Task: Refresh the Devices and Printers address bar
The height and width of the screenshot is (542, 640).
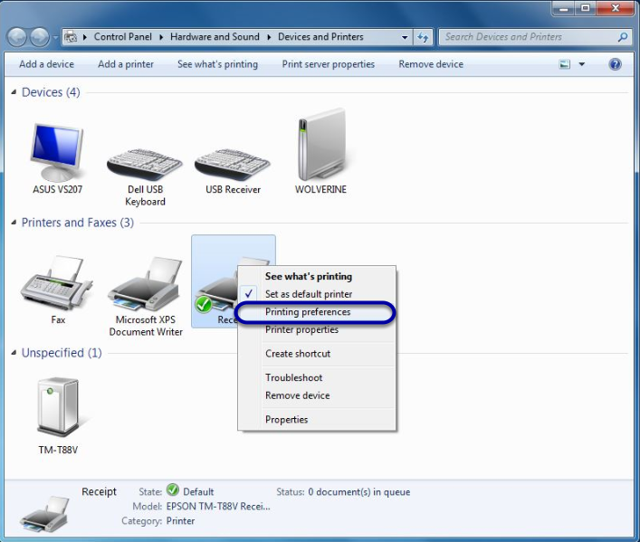Action: (423, 38)
